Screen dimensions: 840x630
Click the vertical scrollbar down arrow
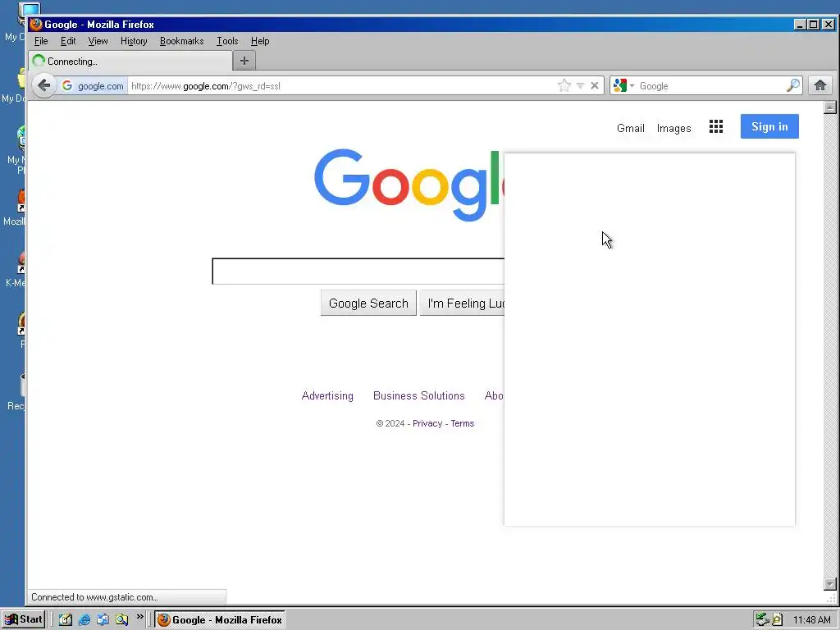click(830, 584)
